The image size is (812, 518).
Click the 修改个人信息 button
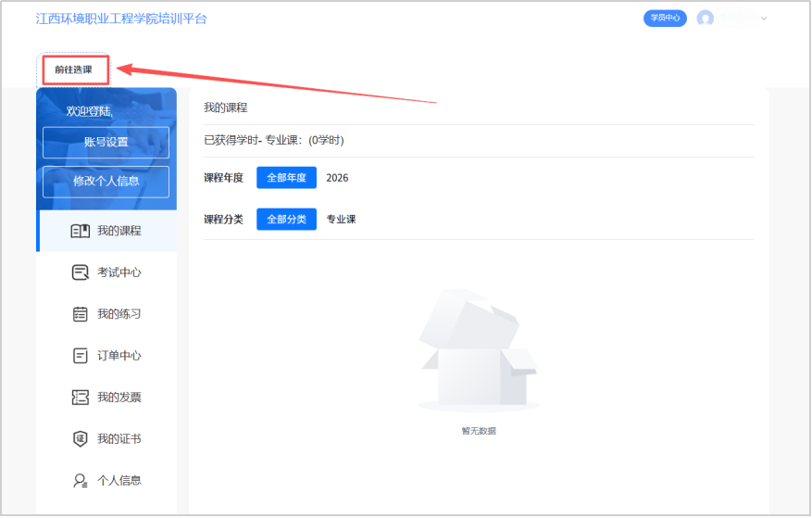[x=106, y=182]
